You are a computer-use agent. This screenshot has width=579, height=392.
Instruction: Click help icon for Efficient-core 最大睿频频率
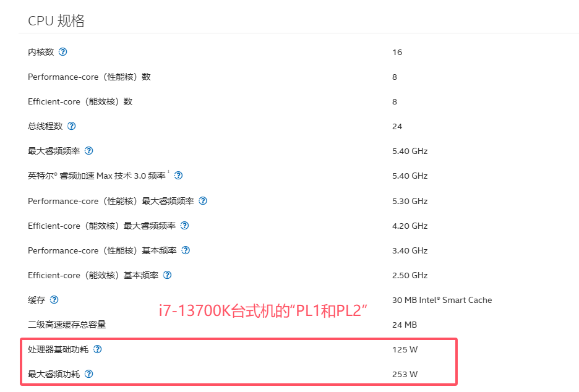tap(184, 226)
